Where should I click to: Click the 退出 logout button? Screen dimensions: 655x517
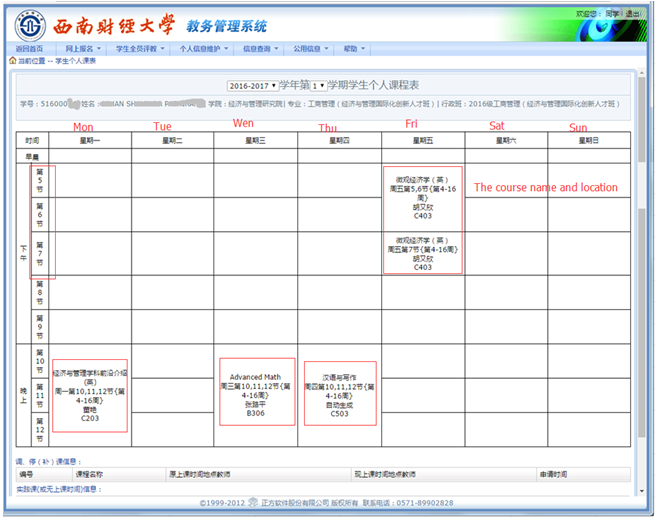[x=633, y=14]
